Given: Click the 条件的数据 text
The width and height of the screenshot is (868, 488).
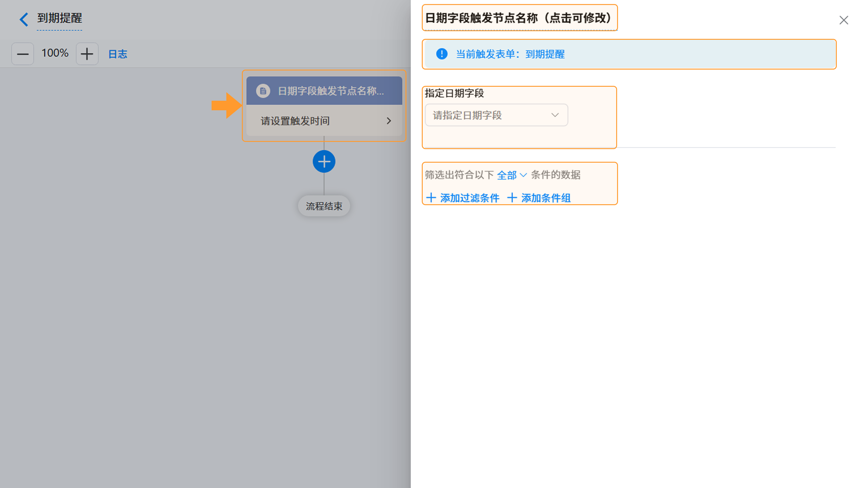Looking at the screenshot, I should 556,175.
